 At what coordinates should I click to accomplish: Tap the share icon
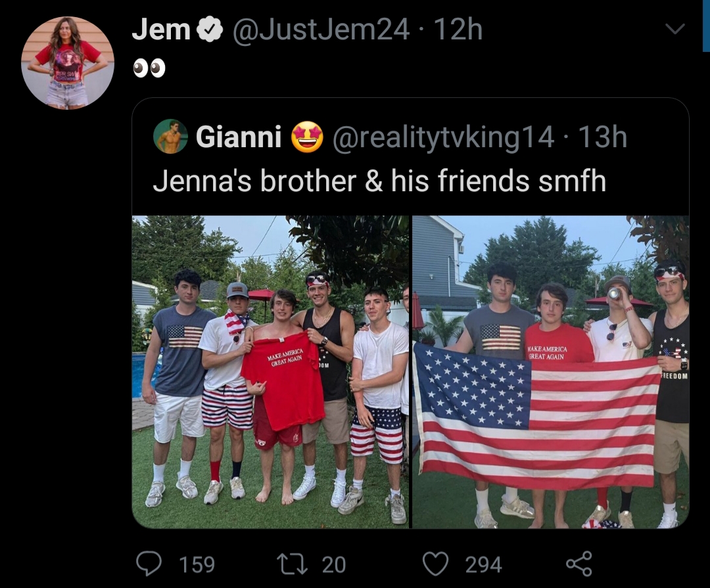[579, 564]
